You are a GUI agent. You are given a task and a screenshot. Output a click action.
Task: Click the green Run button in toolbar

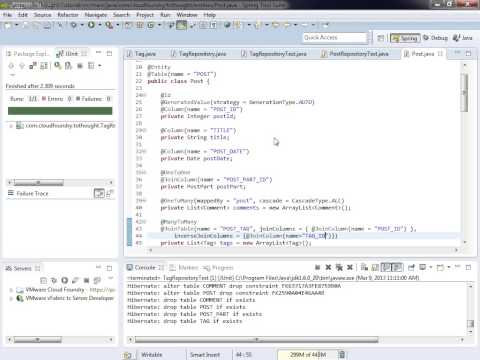point(91,25)
